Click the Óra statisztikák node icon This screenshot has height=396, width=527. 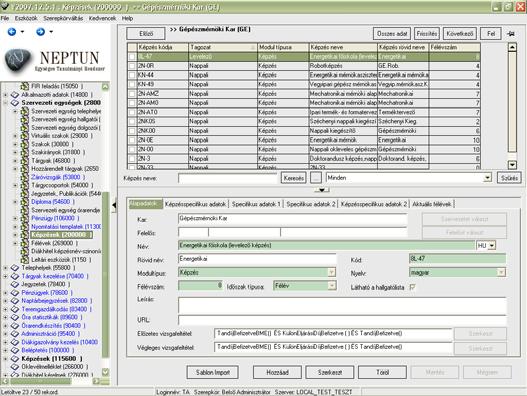click(14, 317)
